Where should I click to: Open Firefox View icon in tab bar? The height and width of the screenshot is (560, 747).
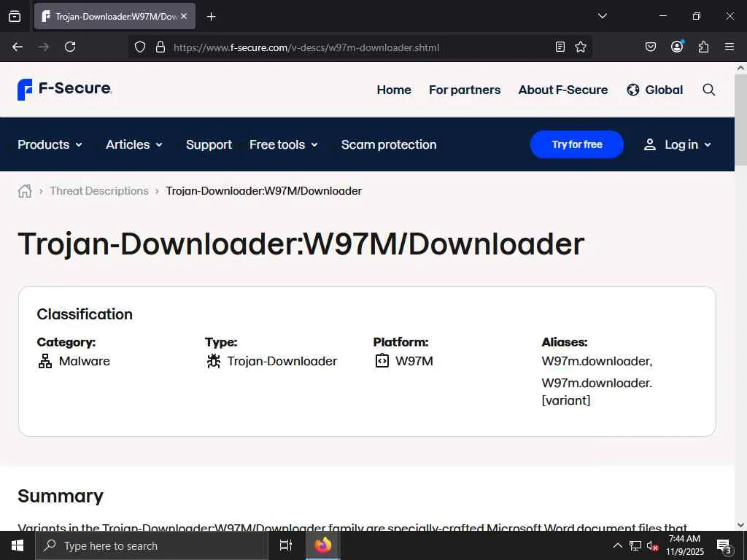[15, 16]
